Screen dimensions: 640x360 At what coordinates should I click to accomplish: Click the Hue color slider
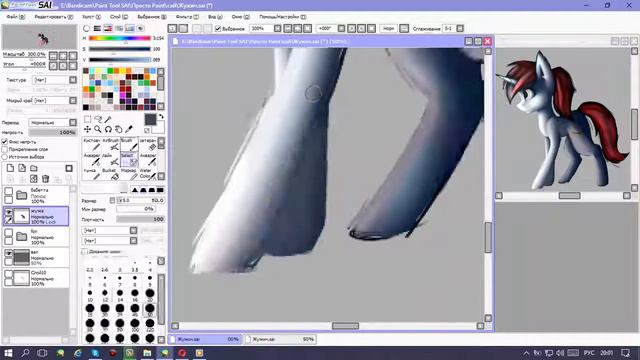point(120,38)
